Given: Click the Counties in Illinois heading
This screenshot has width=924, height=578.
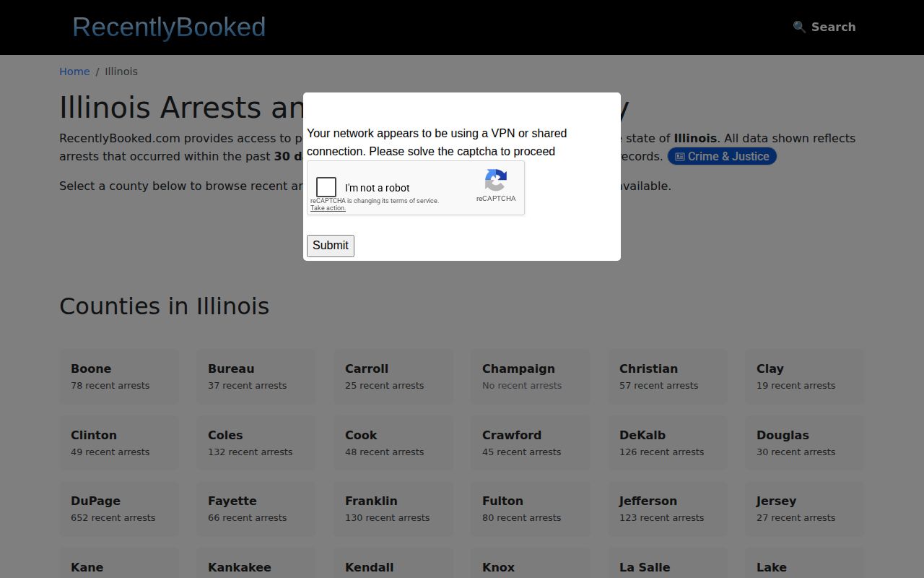Looking at the screenshot, I should click(x=164, y=306).
